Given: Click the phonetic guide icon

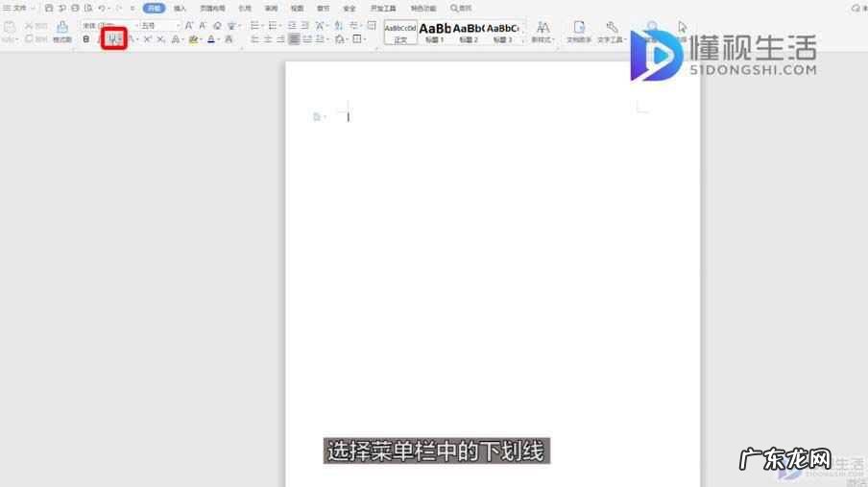Looking at the screenshot, I should (x=232, y=26).
